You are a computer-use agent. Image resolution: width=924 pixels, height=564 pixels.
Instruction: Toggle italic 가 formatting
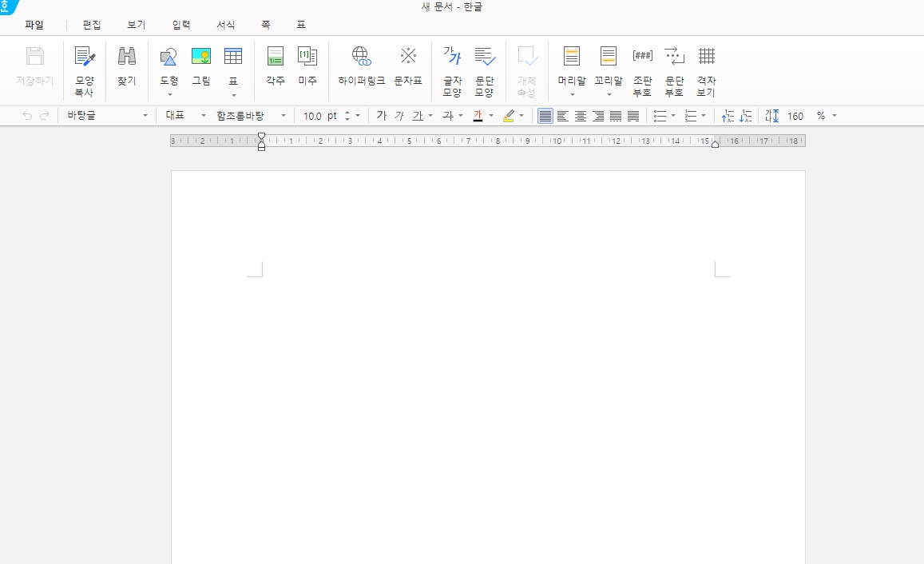399,116
